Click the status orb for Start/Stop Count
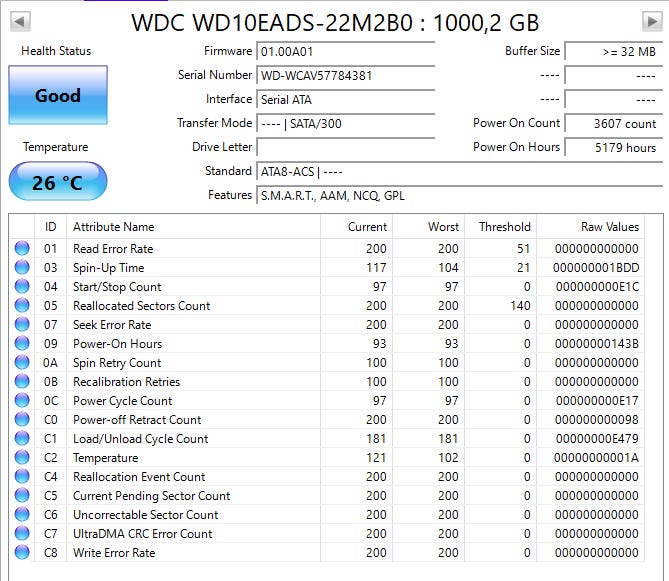Screen dimensions: 669x581 coord(22,286)
